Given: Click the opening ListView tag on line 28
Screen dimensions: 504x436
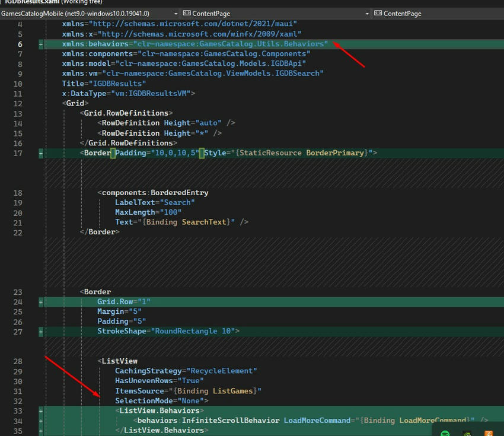Looking at the screenshot, I should click(117, 361).
